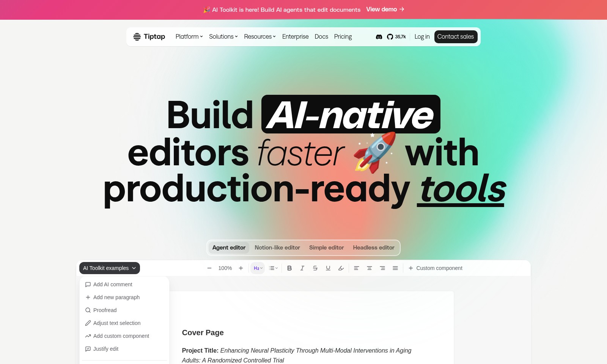This screenshot has height=364, width=607.
Task: Click the Contact sales button
Action: pyautogui.click(x=456, y=37)
